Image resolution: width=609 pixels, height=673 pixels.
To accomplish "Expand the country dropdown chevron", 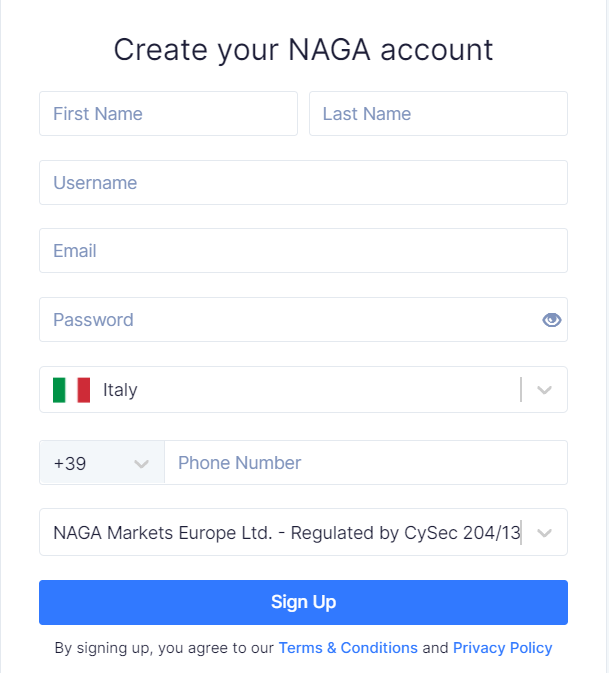I will coord(544,390).
